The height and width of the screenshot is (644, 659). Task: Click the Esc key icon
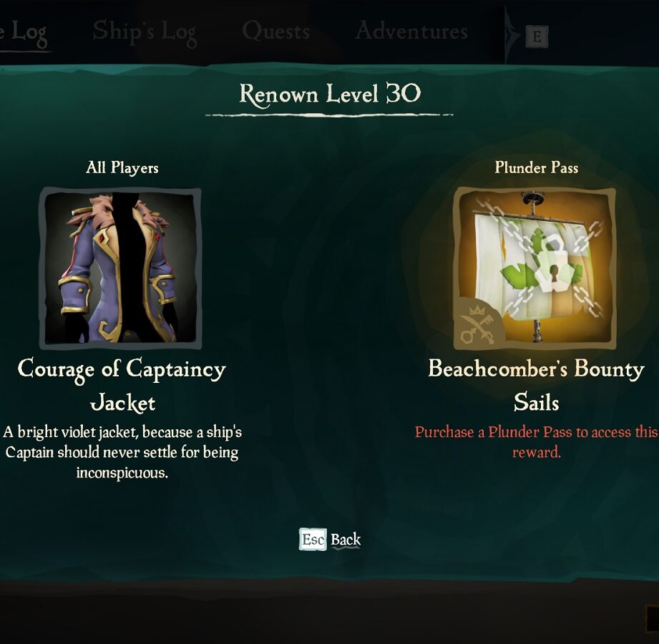(313, 540)
